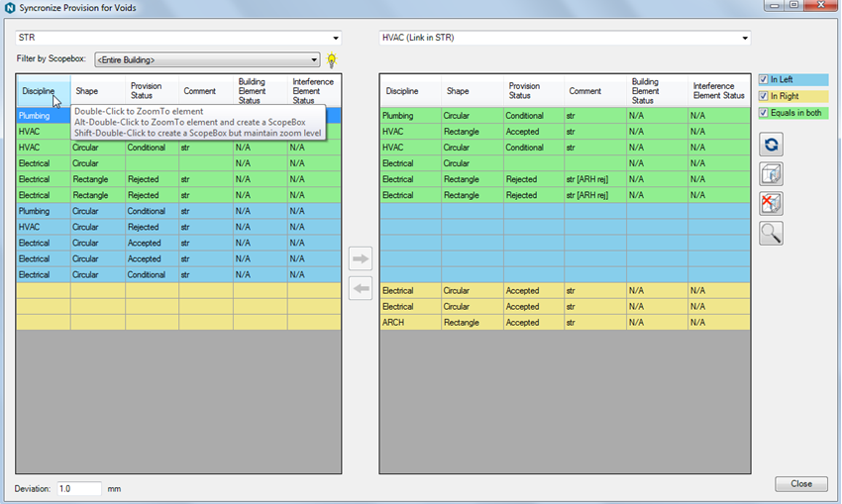Click the lightbulb icon beside scopebox filter

[332, 60]
